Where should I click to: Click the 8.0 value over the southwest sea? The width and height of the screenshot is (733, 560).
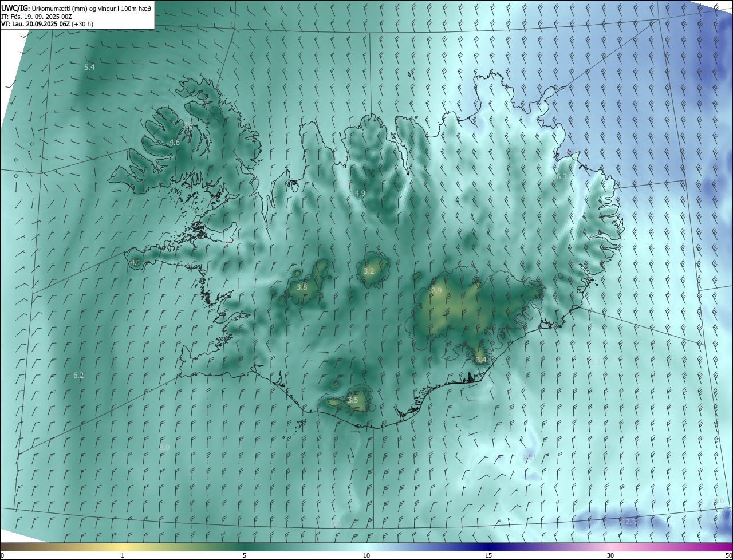164,447
